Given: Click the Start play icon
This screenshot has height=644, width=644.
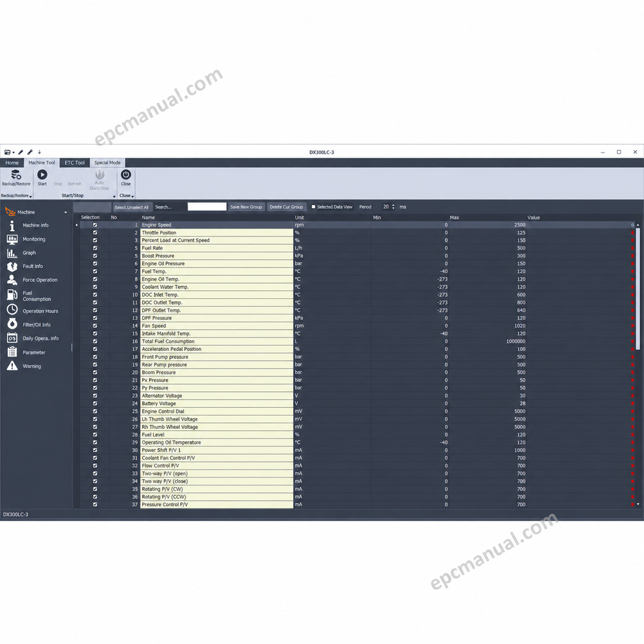Looking at the screenshot, I should 42,175.
